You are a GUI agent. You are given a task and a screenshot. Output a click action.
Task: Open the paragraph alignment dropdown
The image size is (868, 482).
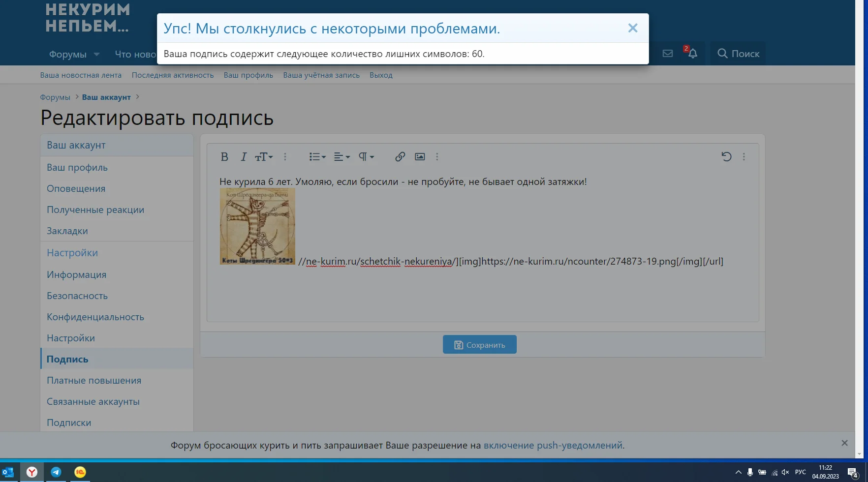tap(341, 156)
